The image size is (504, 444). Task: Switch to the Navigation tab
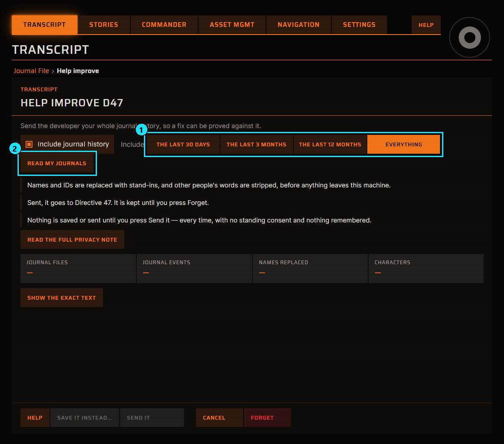point(299,25)
